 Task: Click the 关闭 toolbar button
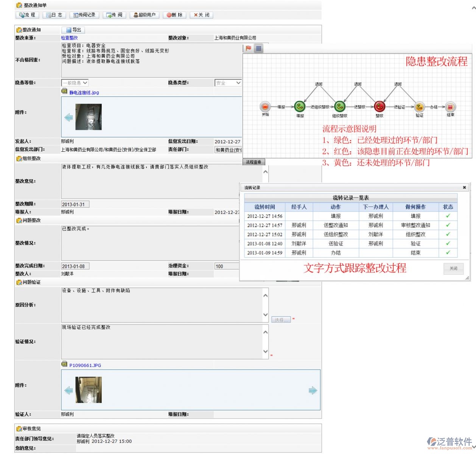[201, 15]
